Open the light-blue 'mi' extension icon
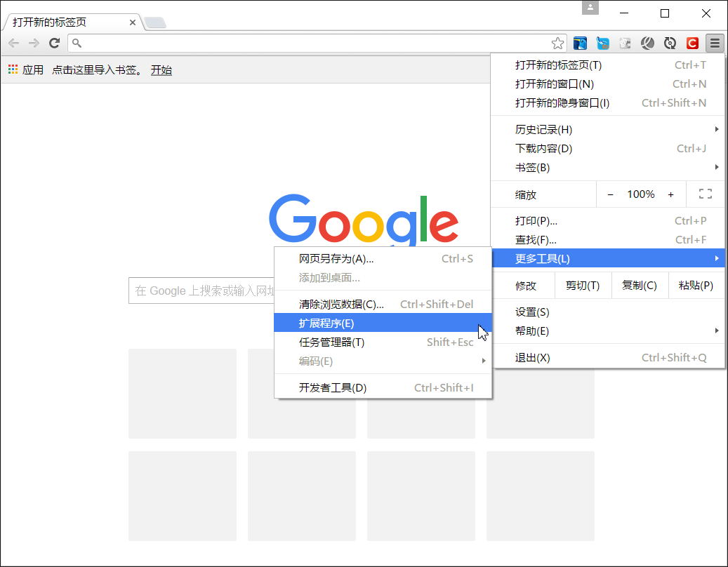This screenshot has width=728, height=567. [602, 43]
